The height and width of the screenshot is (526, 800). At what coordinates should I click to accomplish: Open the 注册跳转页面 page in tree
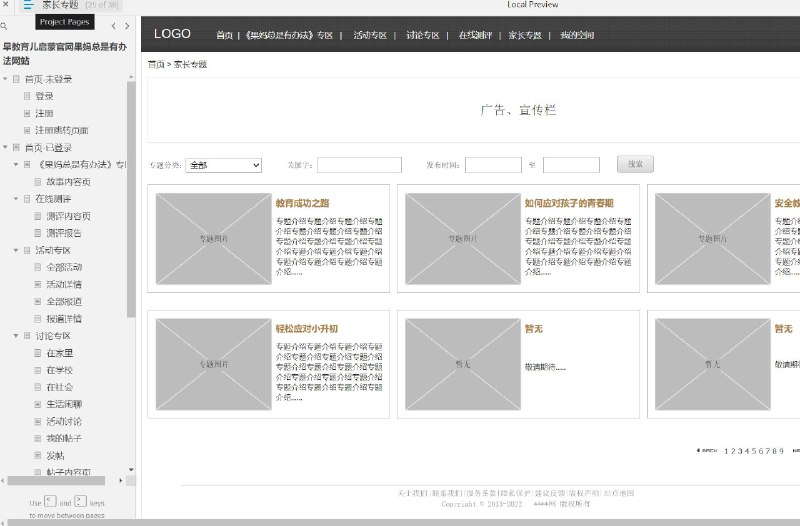pyautogui.click(x=61, y=130)
